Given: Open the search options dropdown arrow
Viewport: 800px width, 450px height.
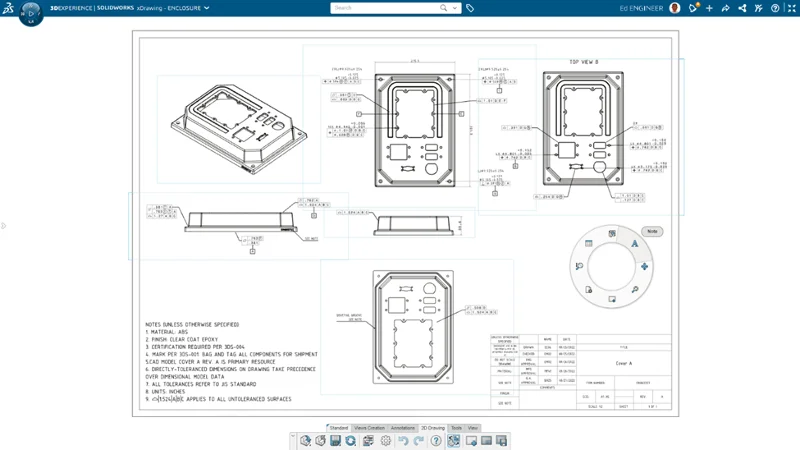Looking at the screenshot, I should (x=455, y=8).
